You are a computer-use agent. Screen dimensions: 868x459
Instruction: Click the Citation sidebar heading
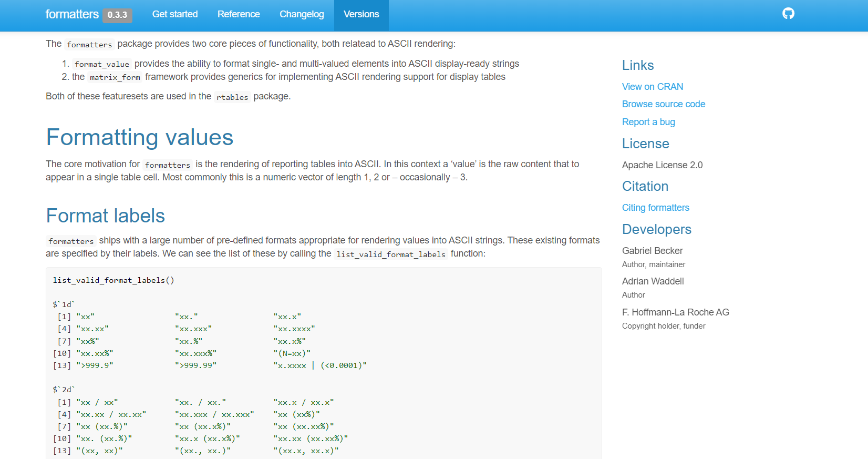pyautogui.click(x=645, y=186)
